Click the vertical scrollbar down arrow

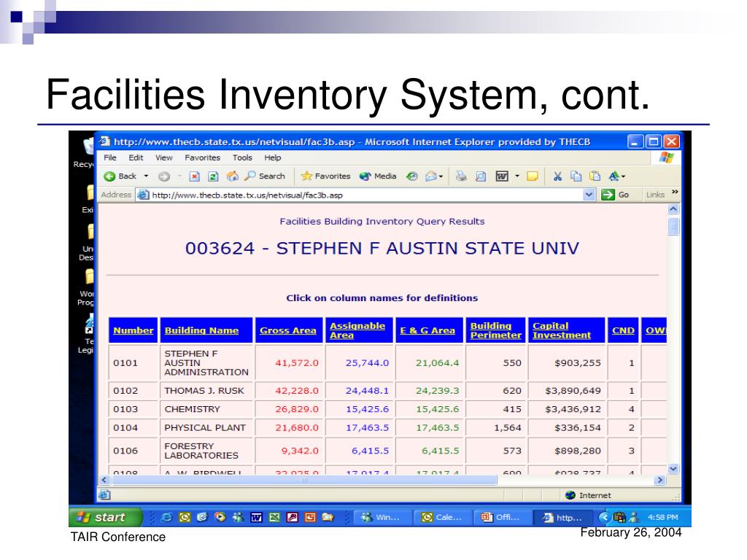(x=673, y=469)
